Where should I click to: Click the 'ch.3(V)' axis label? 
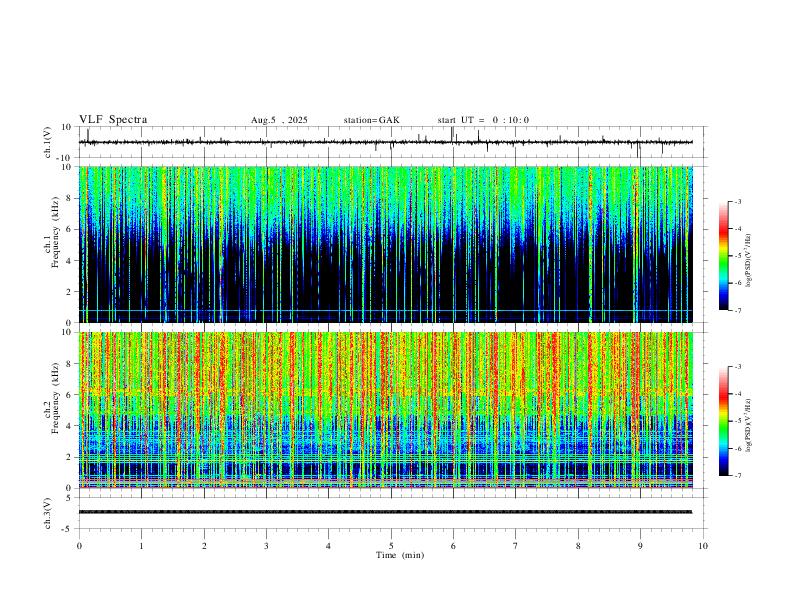click(x=48, y=514)
